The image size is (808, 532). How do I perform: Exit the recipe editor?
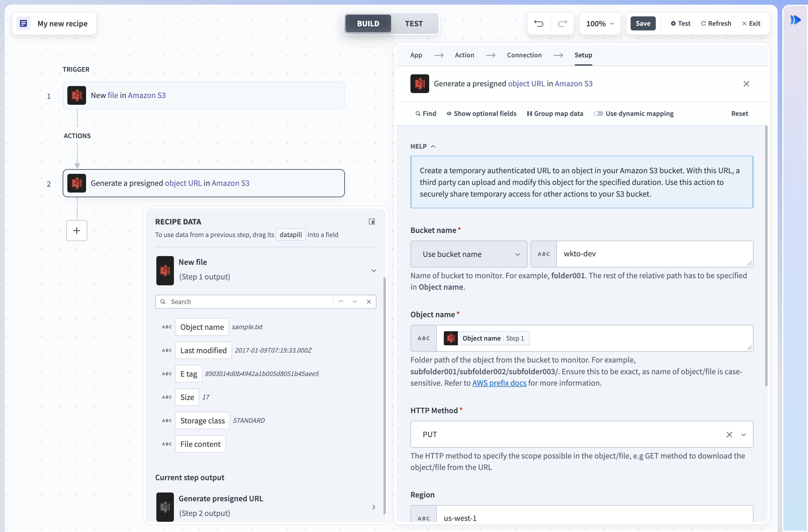[x=751, y=23]
